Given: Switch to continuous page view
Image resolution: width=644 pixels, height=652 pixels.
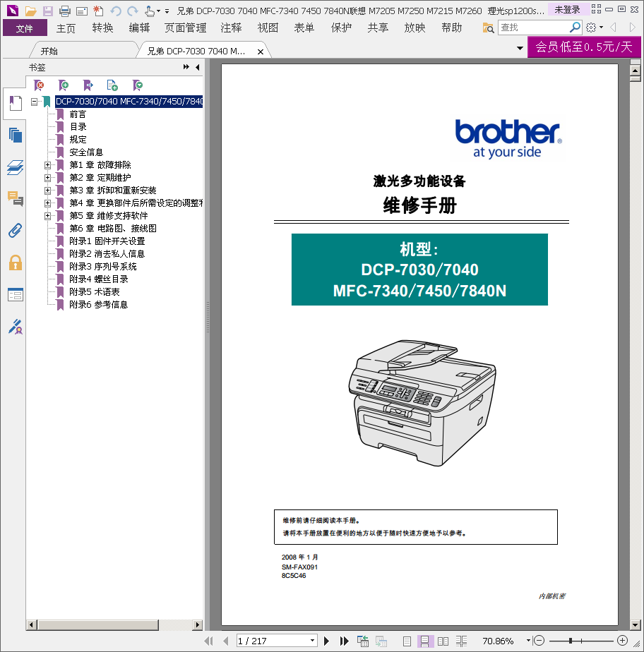Looking at the screenshot, I should coord(425,641).
